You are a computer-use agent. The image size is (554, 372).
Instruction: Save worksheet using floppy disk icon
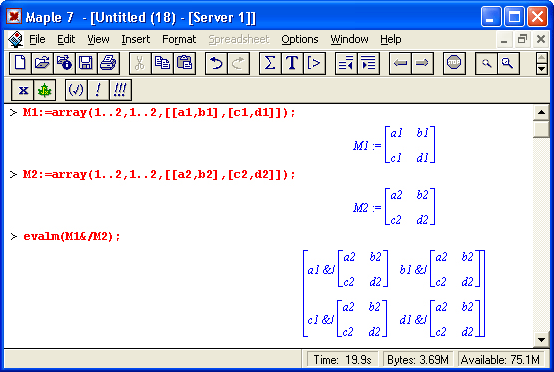(86, 63)
